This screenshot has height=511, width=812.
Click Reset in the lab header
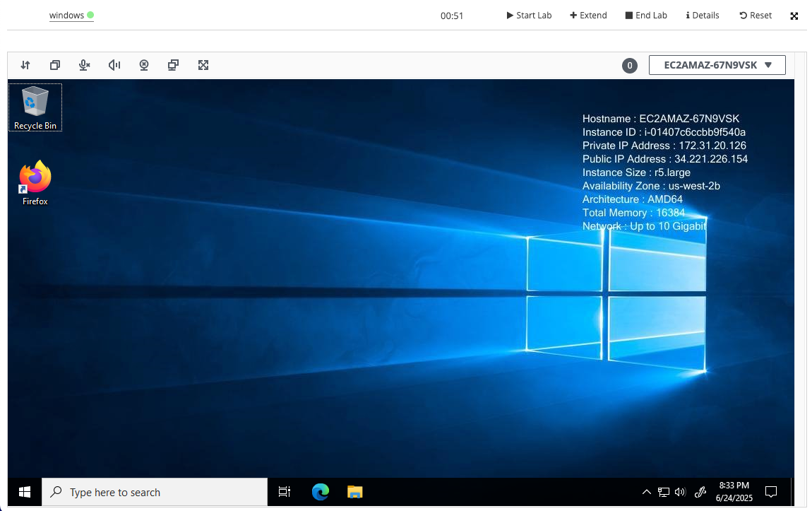click(756, 16)
